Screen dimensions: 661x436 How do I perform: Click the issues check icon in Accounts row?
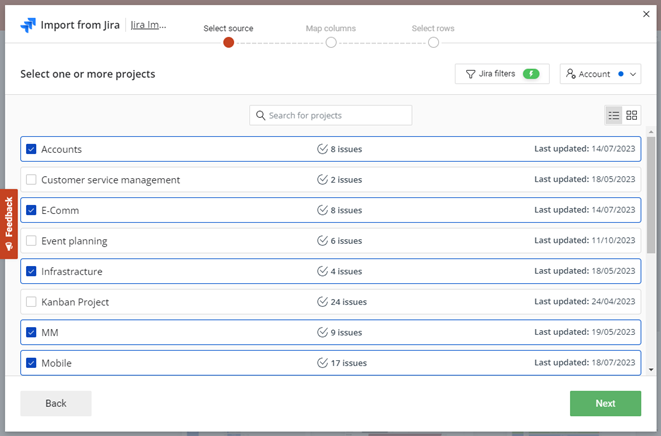point(322,149)
